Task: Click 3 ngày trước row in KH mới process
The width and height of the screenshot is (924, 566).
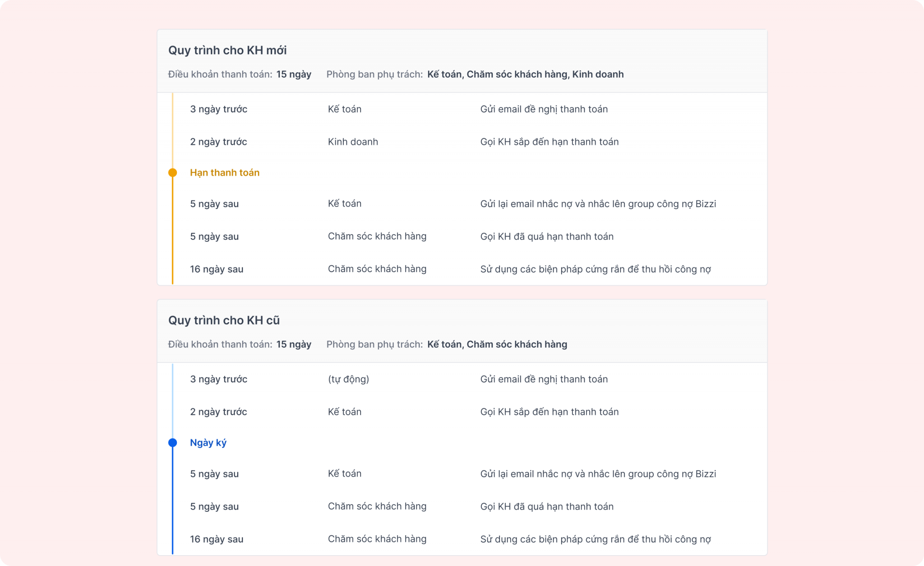Action: [462, 109]
